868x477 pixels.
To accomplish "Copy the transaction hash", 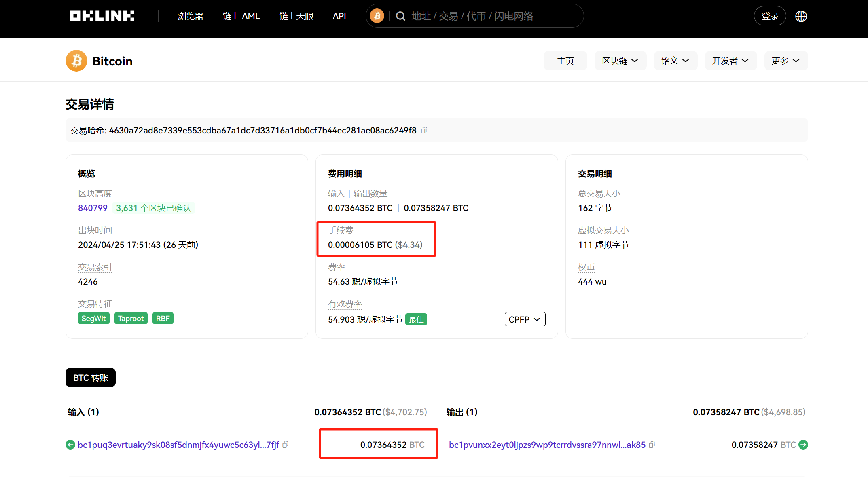I will pyautogui.click(x=424, y=130).
